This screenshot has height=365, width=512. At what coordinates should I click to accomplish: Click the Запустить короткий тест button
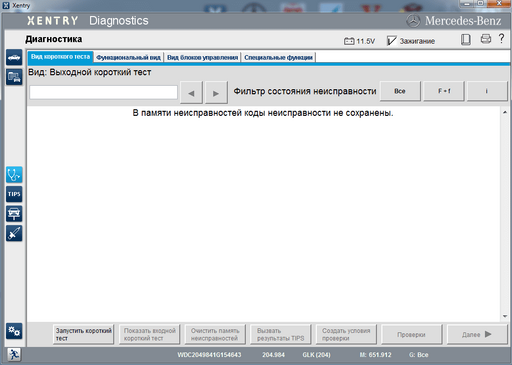[x=83, y=334]
